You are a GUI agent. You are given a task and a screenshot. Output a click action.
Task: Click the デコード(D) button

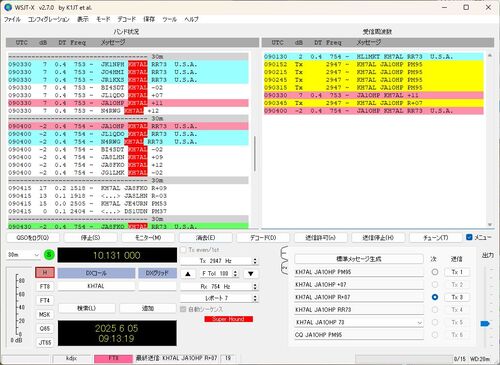pyautogui.click(x=263, y=238)
